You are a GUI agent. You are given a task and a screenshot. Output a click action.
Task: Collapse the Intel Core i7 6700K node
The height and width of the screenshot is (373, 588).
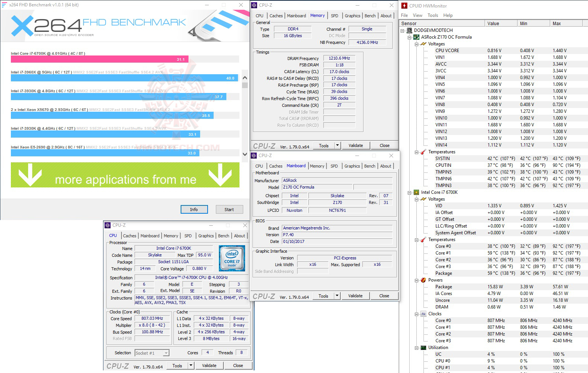pyautogui.click(x=410, y=193)
